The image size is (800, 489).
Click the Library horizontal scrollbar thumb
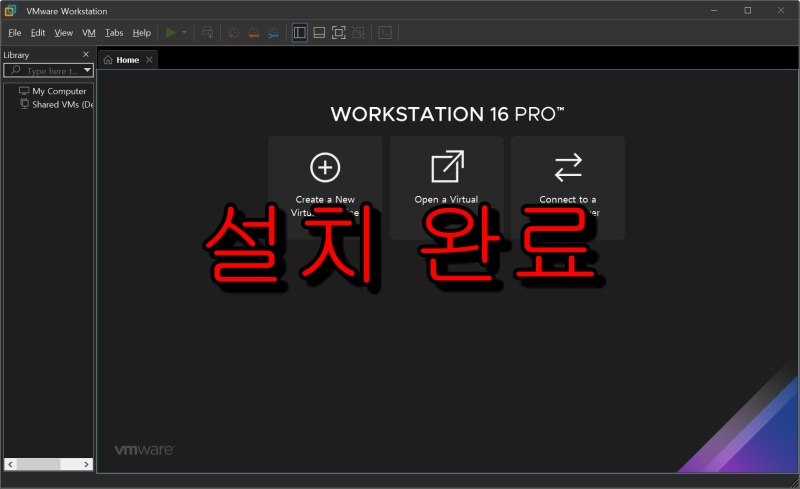point(38,464)
